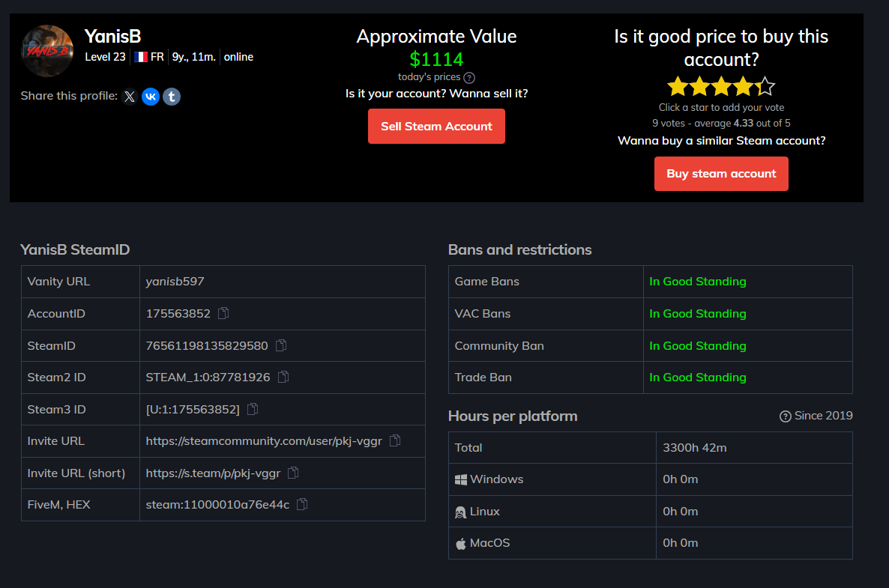Copy the Invite URL steamcommunity link
Screen dimensions: 889x588
pos(395,440)
